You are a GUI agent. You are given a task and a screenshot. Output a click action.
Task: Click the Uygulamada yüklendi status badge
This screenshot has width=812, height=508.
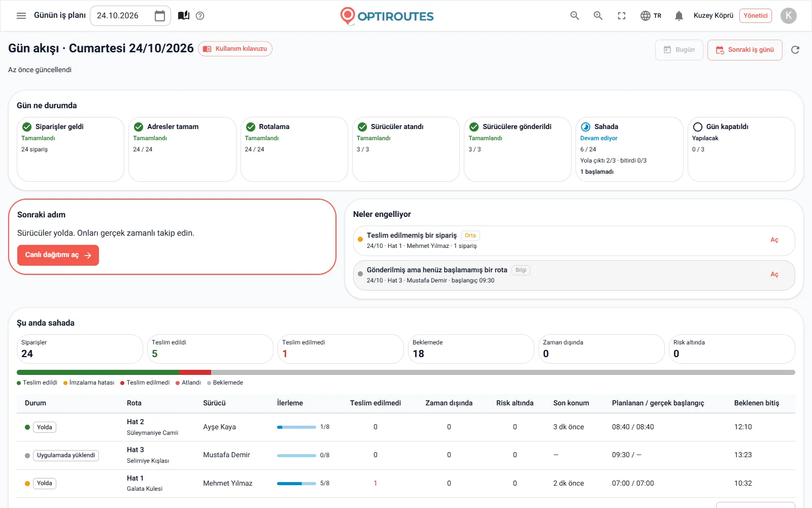66,456
